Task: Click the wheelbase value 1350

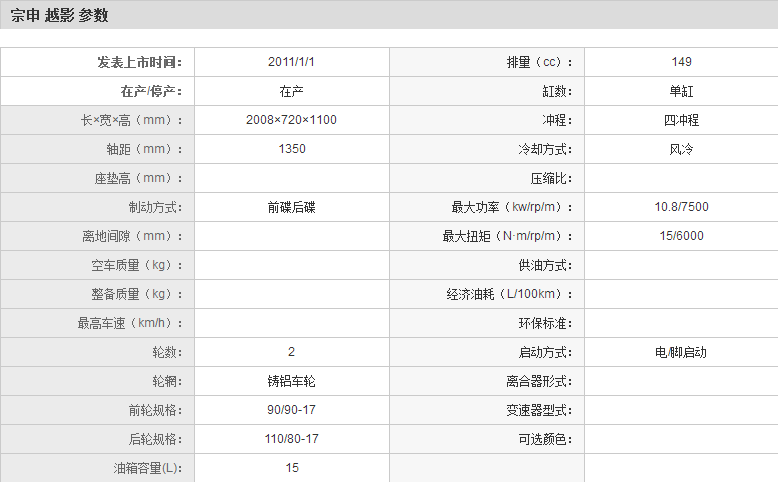Action: pyautogui.click(x=291, y=149)
